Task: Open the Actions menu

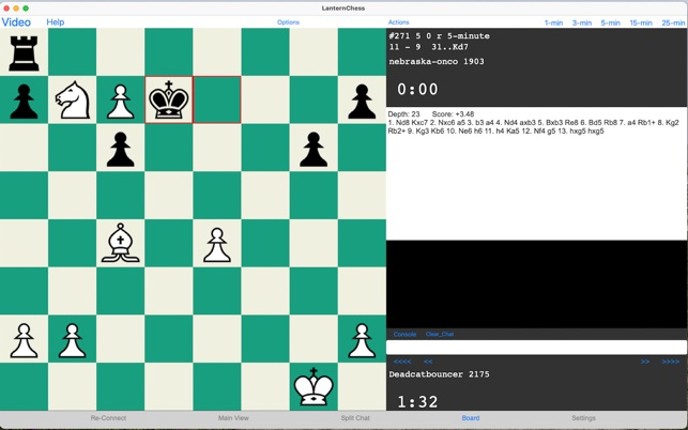Action: (x=398, y=22)
